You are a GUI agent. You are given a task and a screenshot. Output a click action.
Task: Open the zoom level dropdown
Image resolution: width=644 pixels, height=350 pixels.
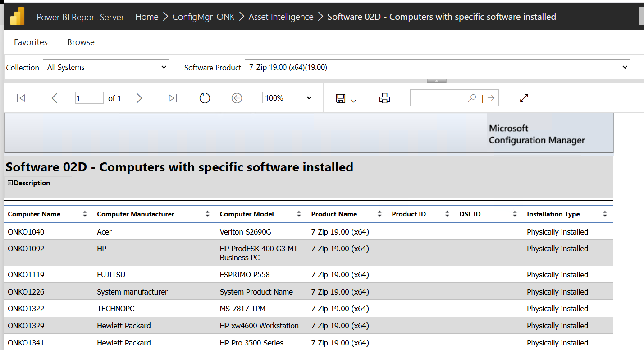point(288,98)
